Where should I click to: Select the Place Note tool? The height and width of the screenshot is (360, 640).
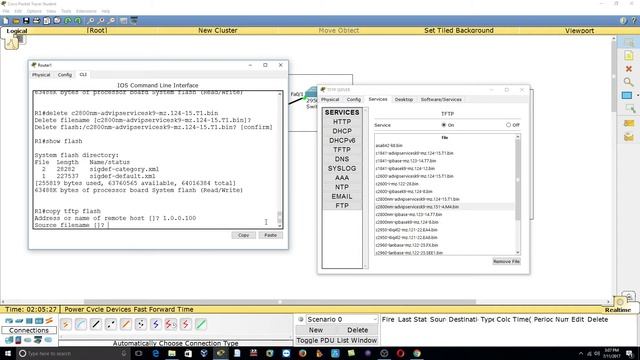pyautogui.click(x=629, y=56)
